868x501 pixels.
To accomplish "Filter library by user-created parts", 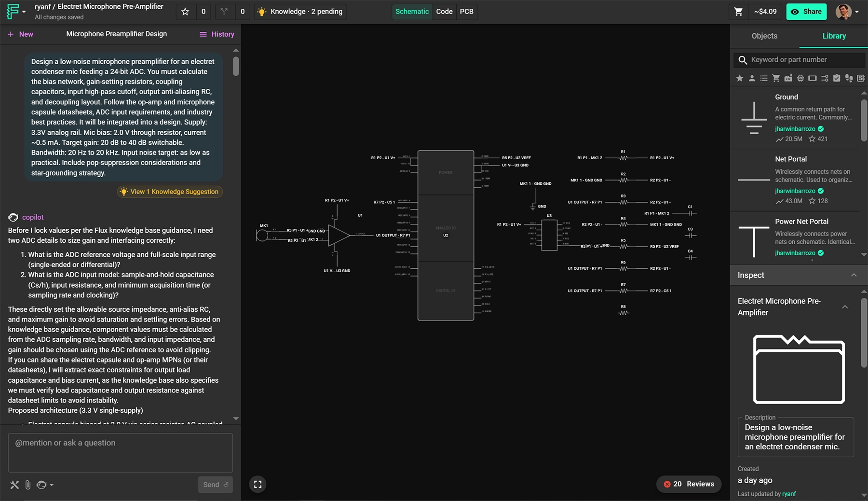I will tap(752, 78).
